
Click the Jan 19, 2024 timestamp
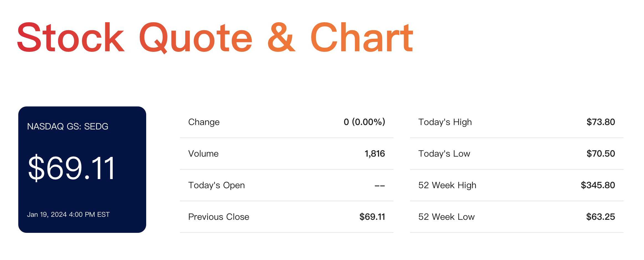coord(68,215)
